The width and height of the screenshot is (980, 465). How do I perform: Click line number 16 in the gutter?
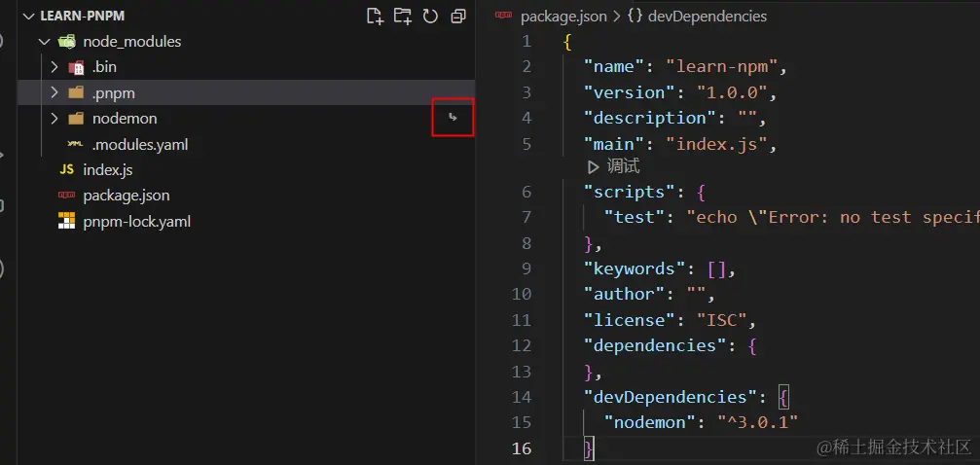(522, 448)
